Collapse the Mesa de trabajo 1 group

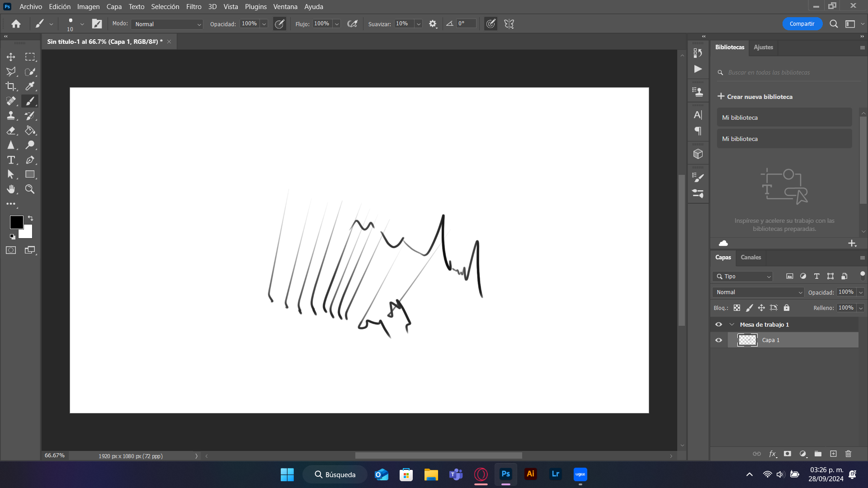click(x=732, y=324)
